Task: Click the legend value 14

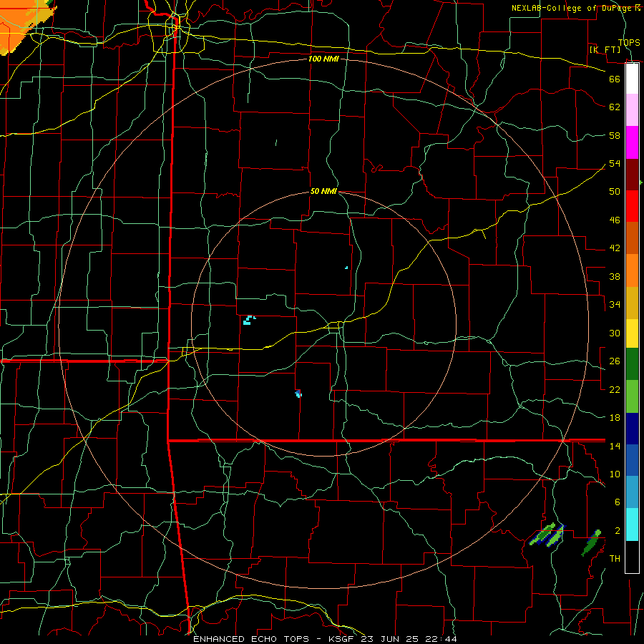Action: (x=615, y=446)
